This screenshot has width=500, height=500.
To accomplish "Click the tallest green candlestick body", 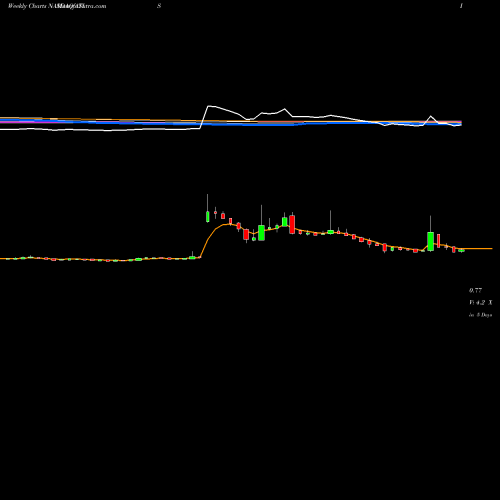I will point(431,241).
